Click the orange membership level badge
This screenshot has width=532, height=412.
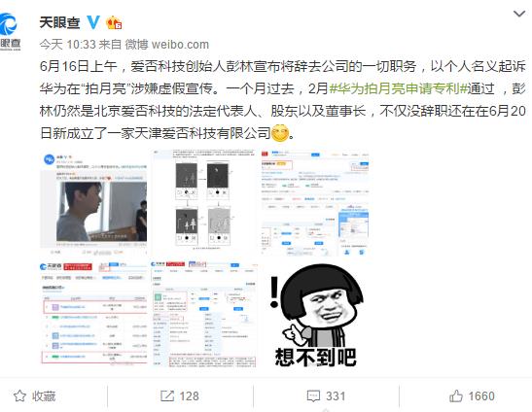tap(114, 22)
